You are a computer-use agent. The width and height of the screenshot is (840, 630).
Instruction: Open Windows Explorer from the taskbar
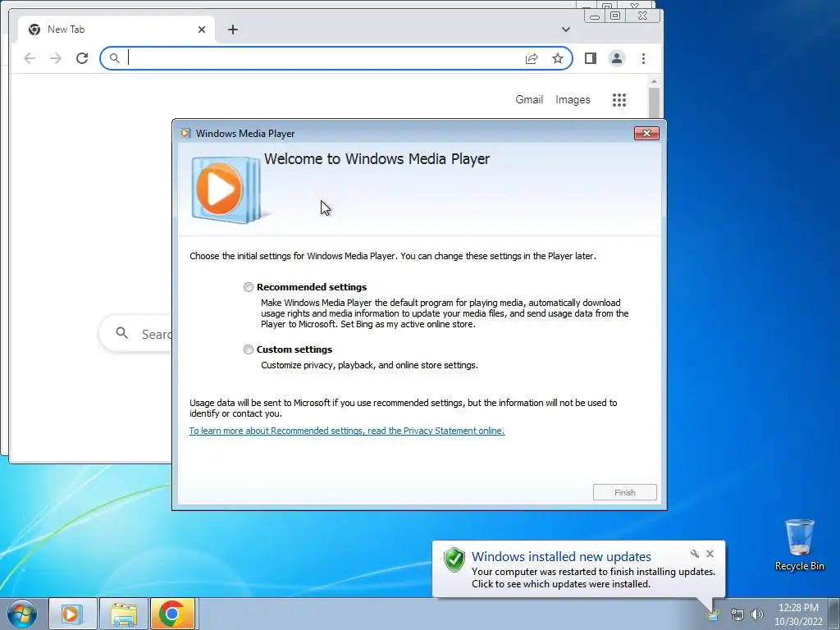click(x=123, y=614)
